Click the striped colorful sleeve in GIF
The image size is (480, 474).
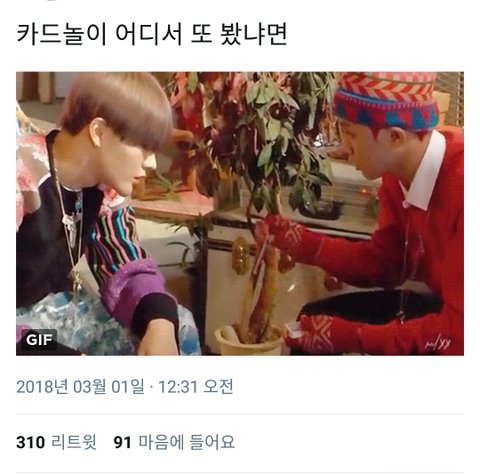tap(113, 240)
